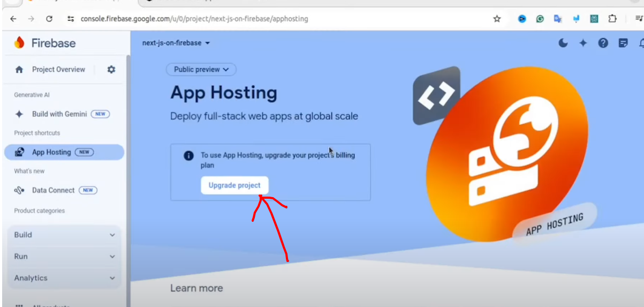Image resolution: width=644 pixels, height=307 pixels.
Task: Open the next-js-on-firebase project dropdown
Action: tap(176, 43)
